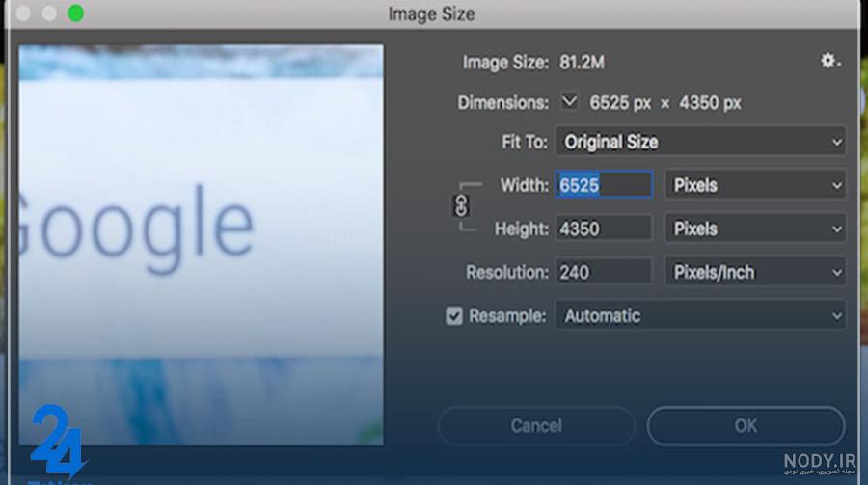Uncheck the Resample checkbox

[x=454, y=315]
